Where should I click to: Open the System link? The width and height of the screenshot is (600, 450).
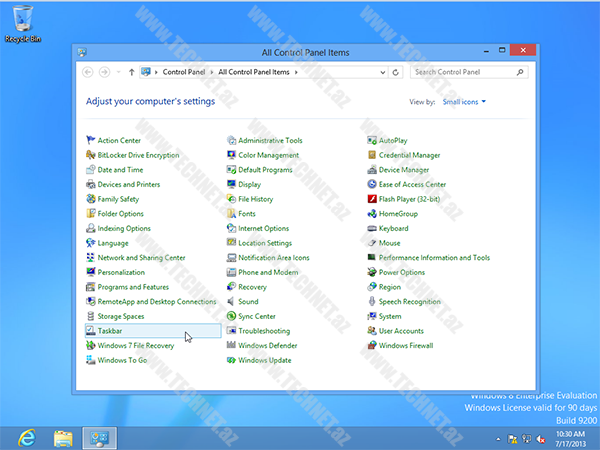[x=390, y=316]
